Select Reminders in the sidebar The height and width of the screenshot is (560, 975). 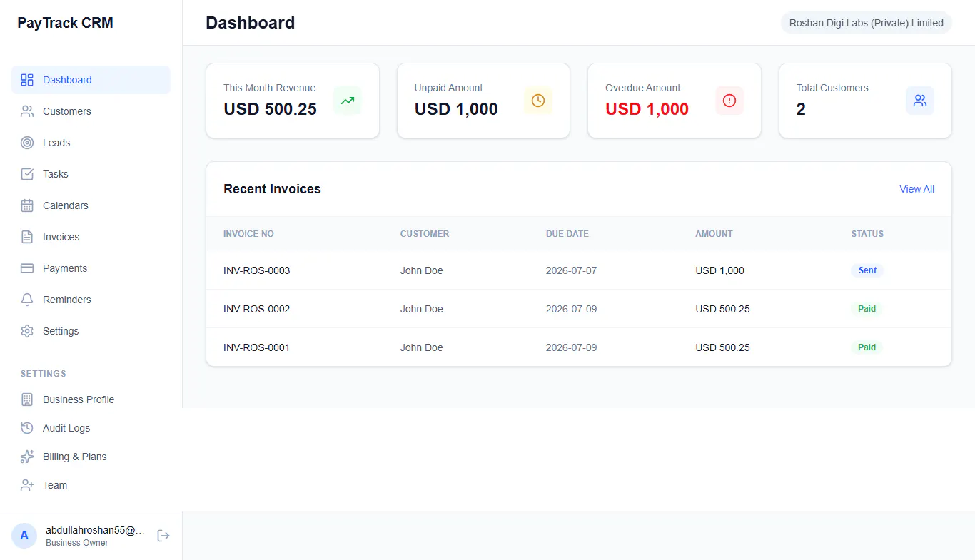(91, 300)
